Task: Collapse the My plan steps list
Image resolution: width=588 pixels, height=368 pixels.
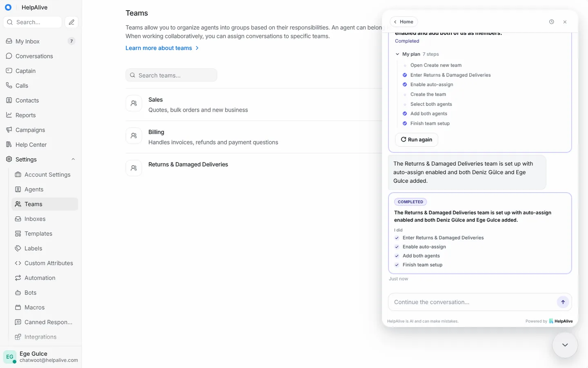Action: click(x=397, y=54)
